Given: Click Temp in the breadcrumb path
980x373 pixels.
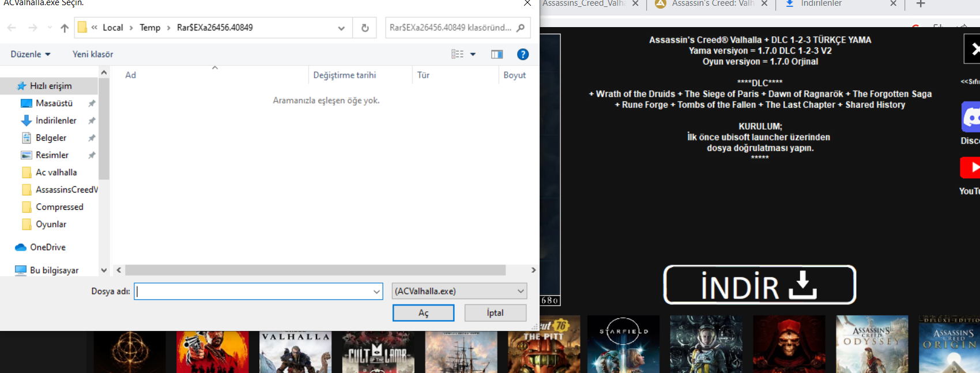Looking at the screenshot, I should 150,28.
